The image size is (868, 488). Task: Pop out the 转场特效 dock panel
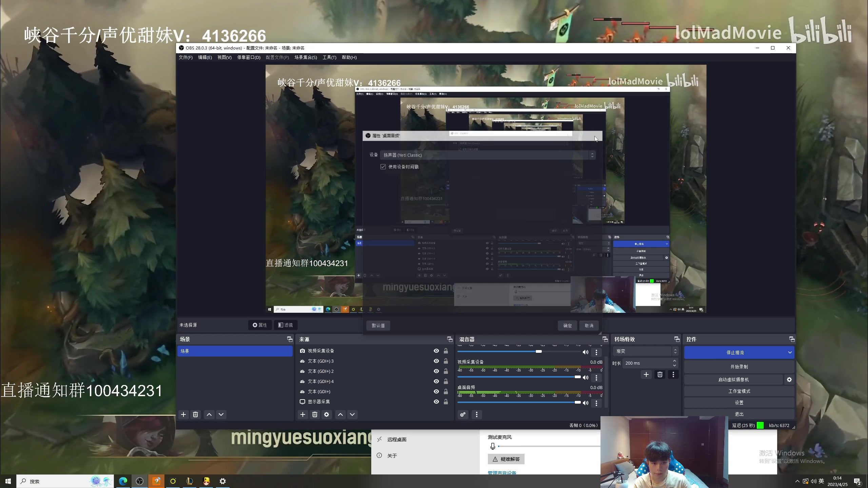pyautogui.click(x=677, y=339)
